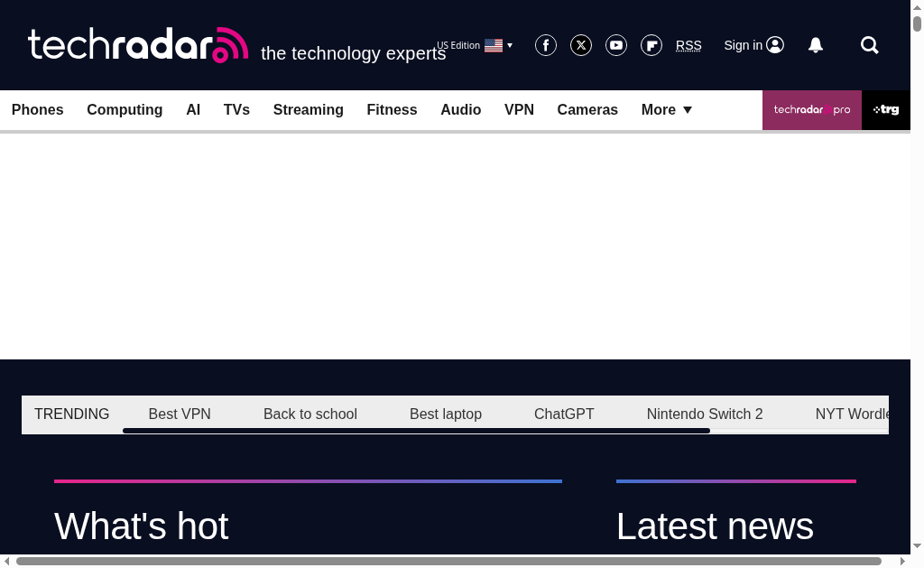This screenshot has width=924, height=568.
Task: Open the Streaming section
Action: pyautogui.click(x=309, y=109)
